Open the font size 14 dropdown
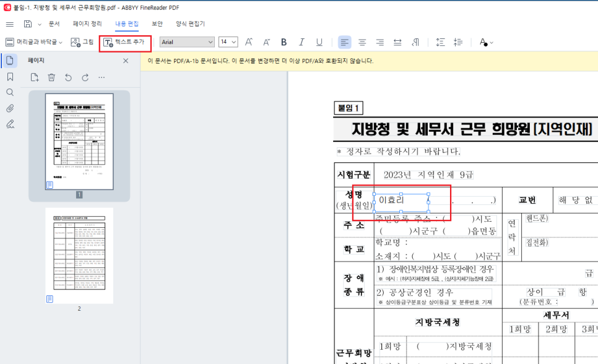The width and height of the screenshot is (598, 364). tap(228, 42)
